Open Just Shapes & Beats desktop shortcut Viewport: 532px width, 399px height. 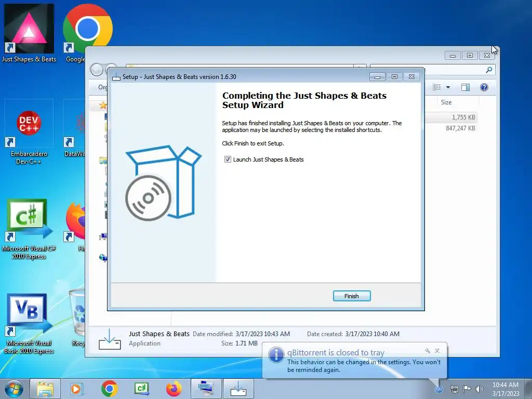[x=29, y=33]
